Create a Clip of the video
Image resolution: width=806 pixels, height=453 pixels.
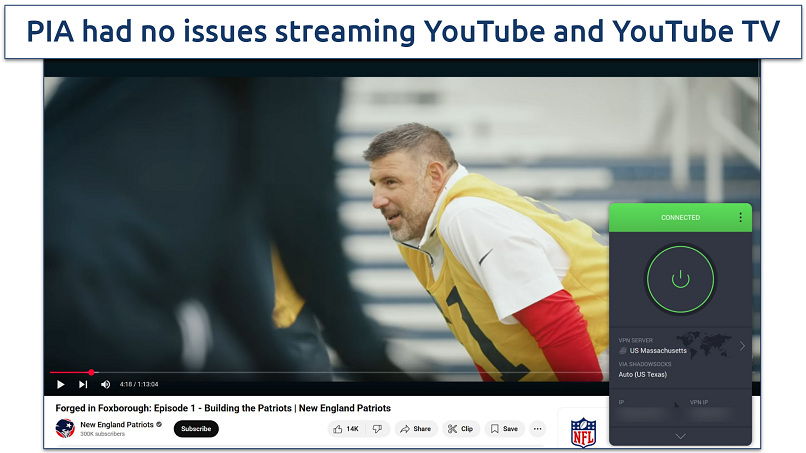pyautogui.click(x=461, y=429)
